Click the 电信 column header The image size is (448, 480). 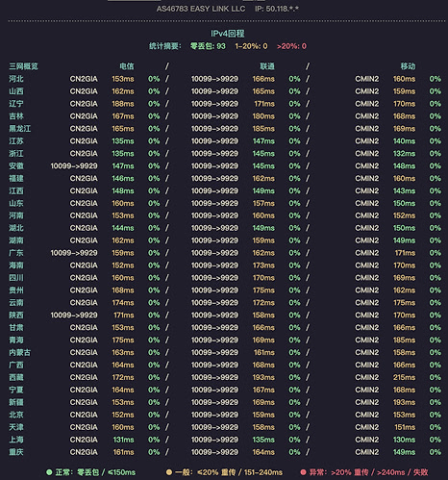[x=127, y=66]
